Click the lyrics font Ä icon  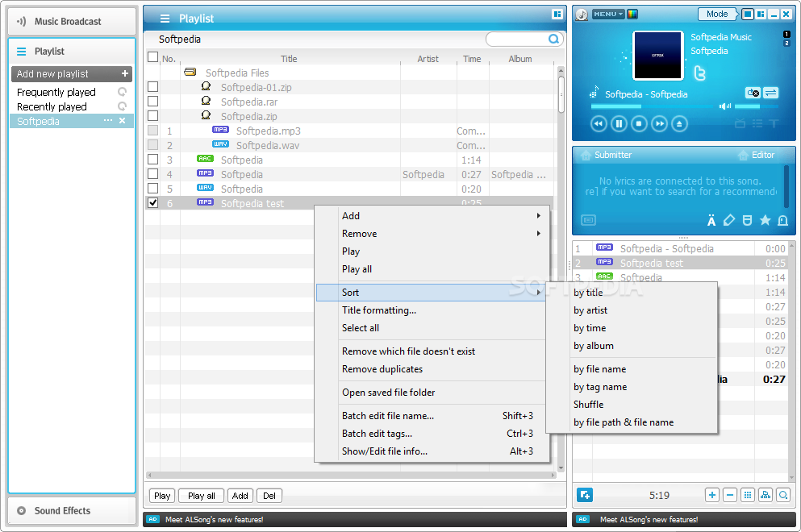(711, 220)
